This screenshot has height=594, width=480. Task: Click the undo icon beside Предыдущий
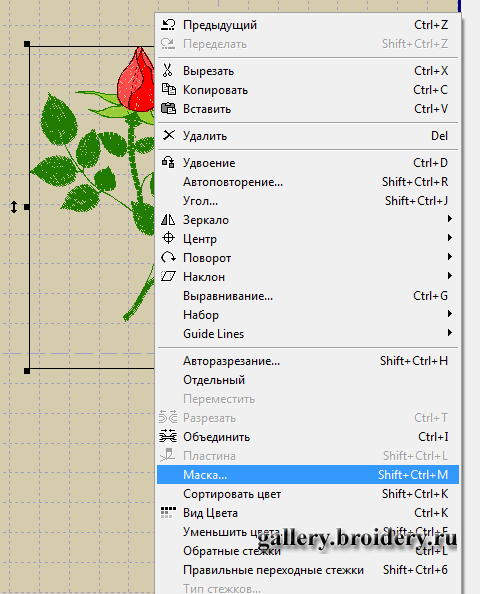click(x=168, y=25)
